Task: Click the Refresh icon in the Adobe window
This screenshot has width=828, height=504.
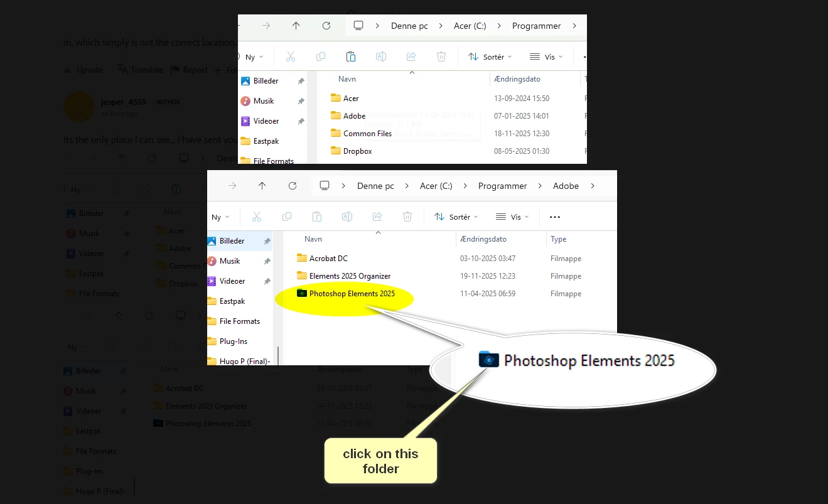Action: (x=293, y=186)
